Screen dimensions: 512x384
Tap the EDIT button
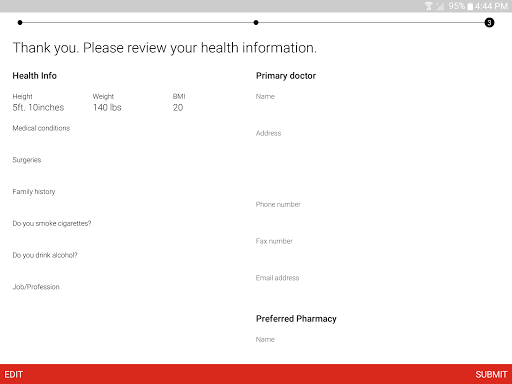pos(14,374)
